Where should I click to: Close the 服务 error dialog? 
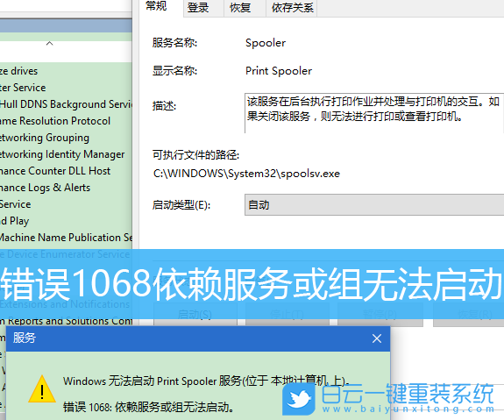click(377, 338)
